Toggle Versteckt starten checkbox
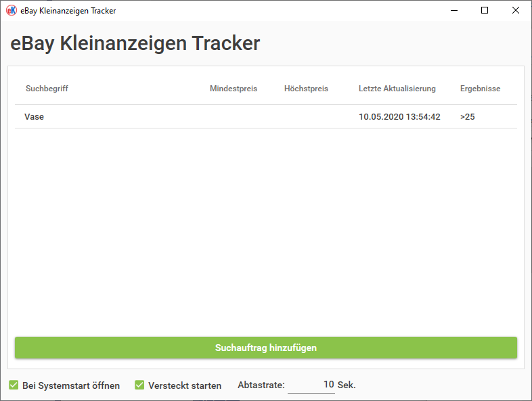 (x=139, y=385)
